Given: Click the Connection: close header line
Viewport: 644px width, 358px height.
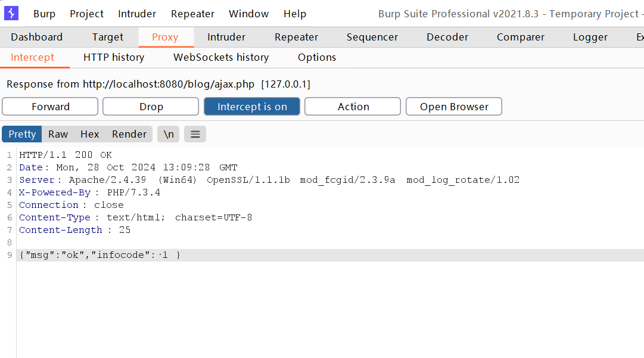Looking at the screenshot, I should (x=71, y=205).
